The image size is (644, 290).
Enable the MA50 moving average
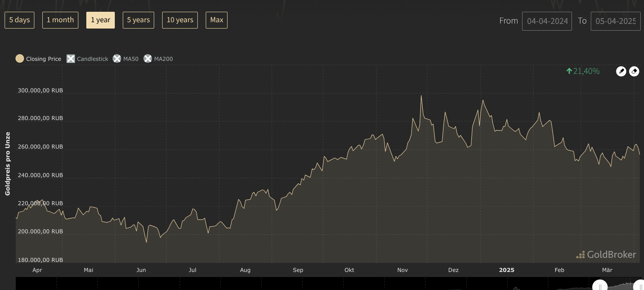tap(126, 59)
